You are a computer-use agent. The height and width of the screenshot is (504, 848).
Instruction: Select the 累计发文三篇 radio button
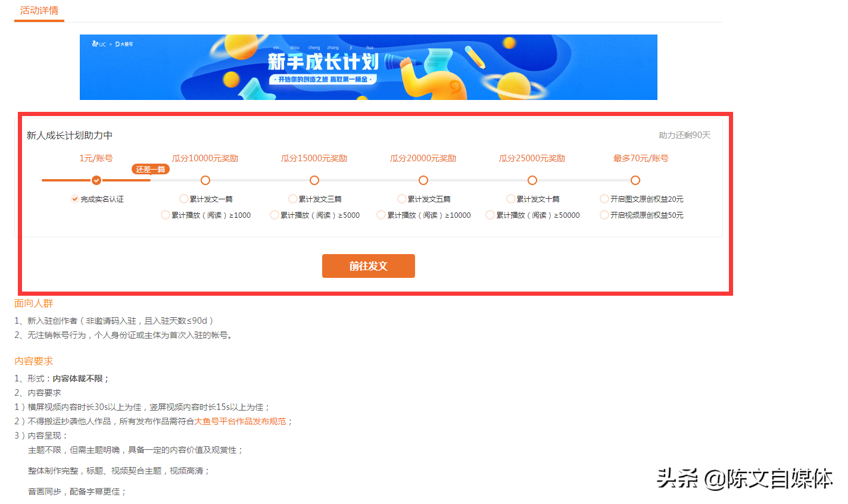click(x=292, y=199)
